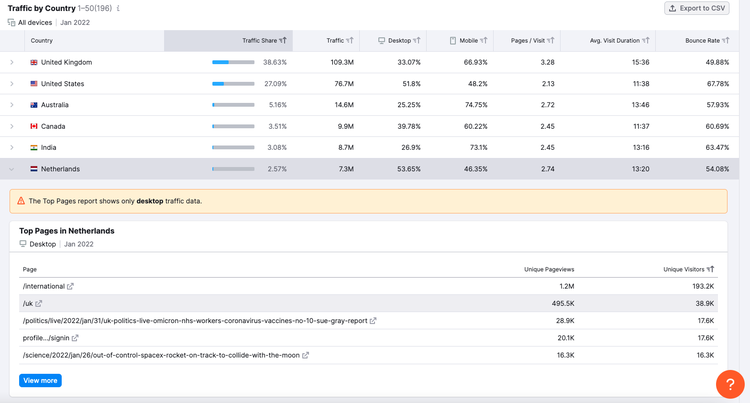Click the All devices icon under the title
Image resolution: width=750 pixels, height=403 pixels.
pos(11,22)
